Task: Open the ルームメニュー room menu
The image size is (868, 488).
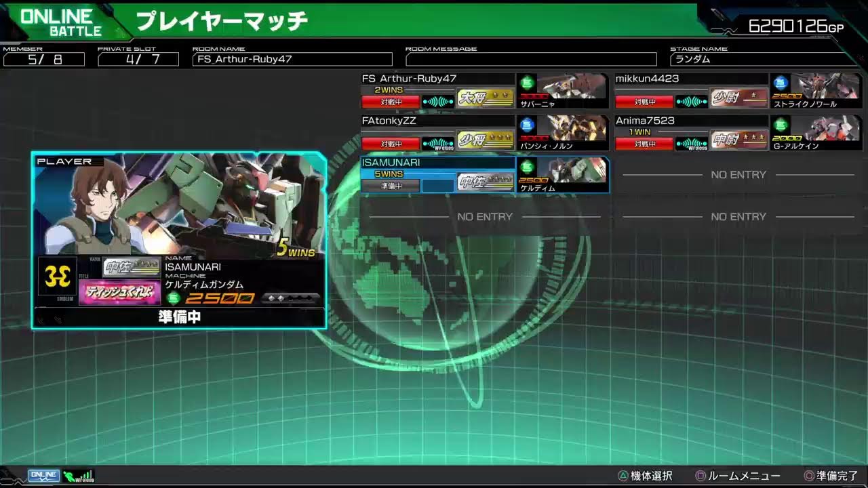Action: 738,476
